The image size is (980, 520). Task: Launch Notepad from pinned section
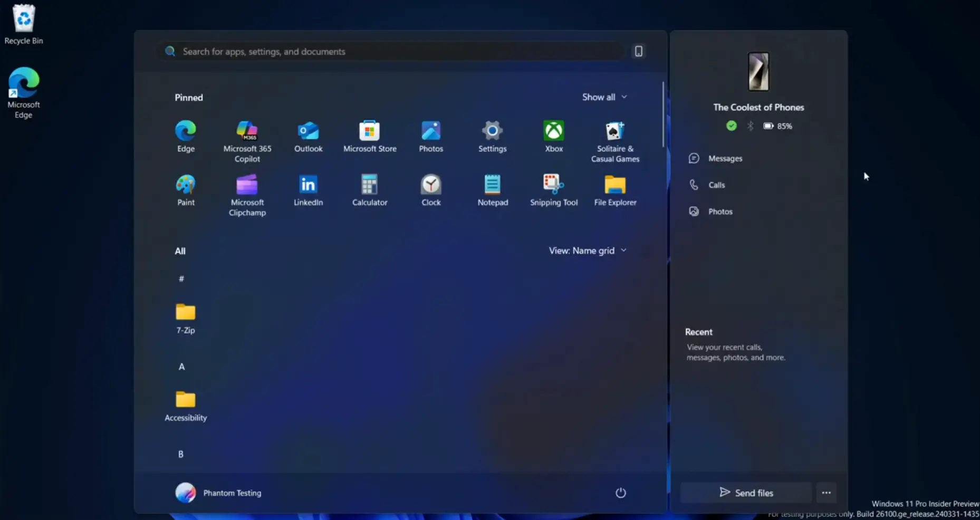493,190
